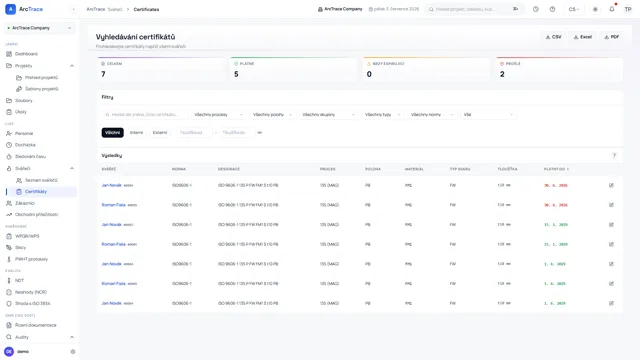
Task: Open Seznam svářečů page
Action: (x=41, y=180)
